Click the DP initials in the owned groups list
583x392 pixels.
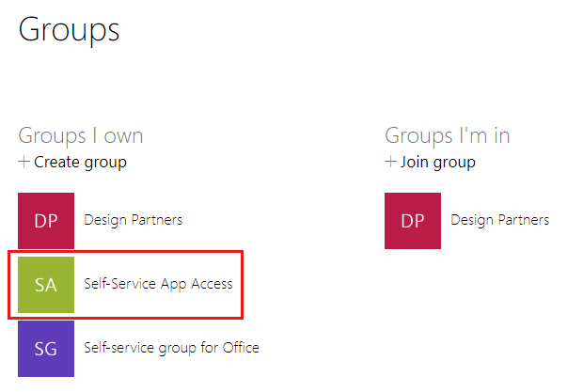(46, 222)
